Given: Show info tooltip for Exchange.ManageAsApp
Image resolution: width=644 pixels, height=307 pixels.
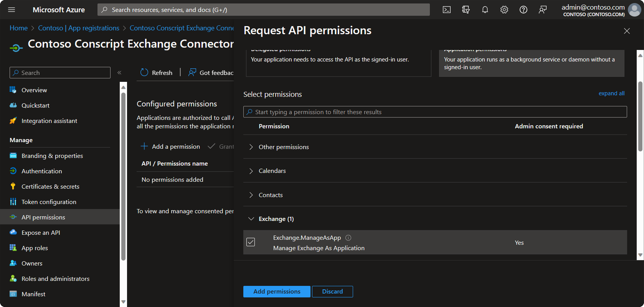Looking at the screenshot, I should [348, 238].
